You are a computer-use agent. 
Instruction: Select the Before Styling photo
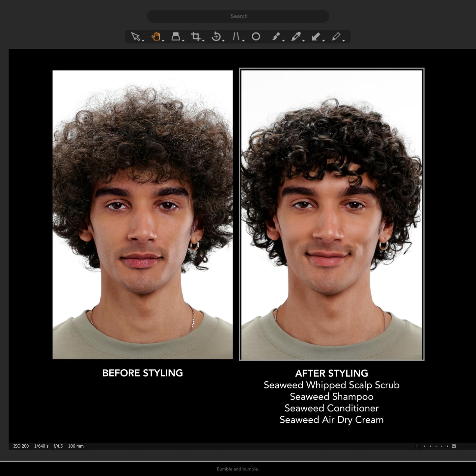pos(143,214)
